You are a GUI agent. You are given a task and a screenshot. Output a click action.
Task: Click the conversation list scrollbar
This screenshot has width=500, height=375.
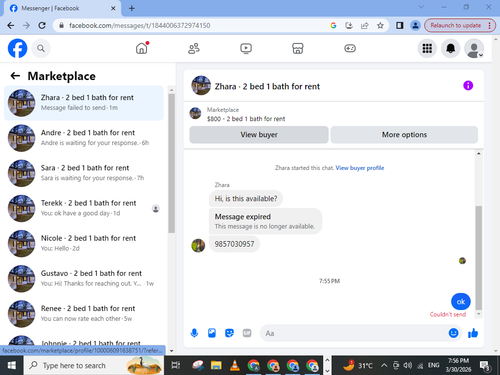tap(172, 163)
